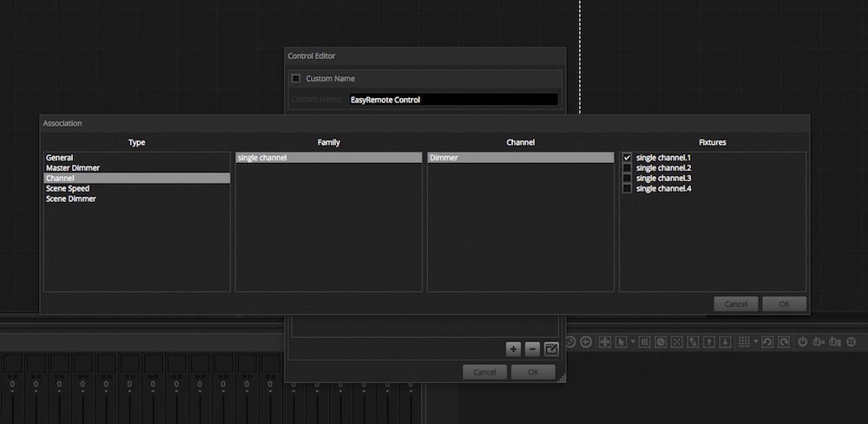Select Channel in the Type list
This screenshot has height=424, width=868.
click(x=137, y=178)
